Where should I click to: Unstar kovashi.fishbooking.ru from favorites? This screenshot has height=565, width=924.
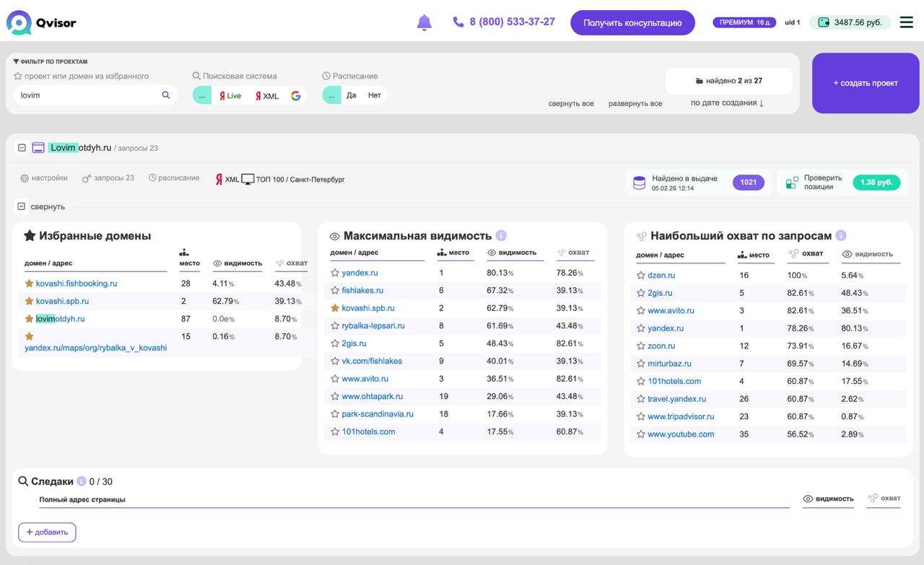30,284
